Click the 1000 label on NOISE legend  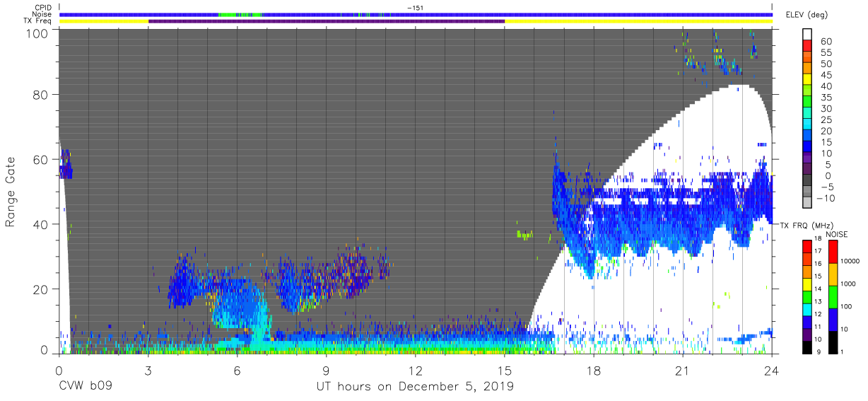pyautogui.click(x=847, y=284)
